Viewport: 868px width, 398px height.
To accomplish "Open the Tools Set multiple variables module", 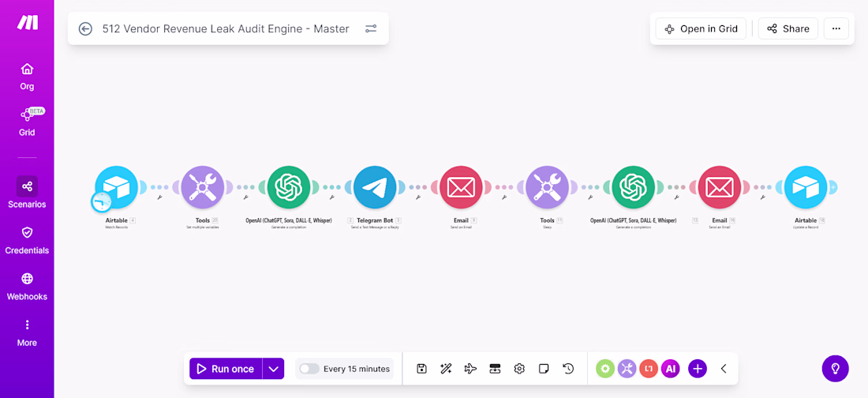I will (203, 187).
